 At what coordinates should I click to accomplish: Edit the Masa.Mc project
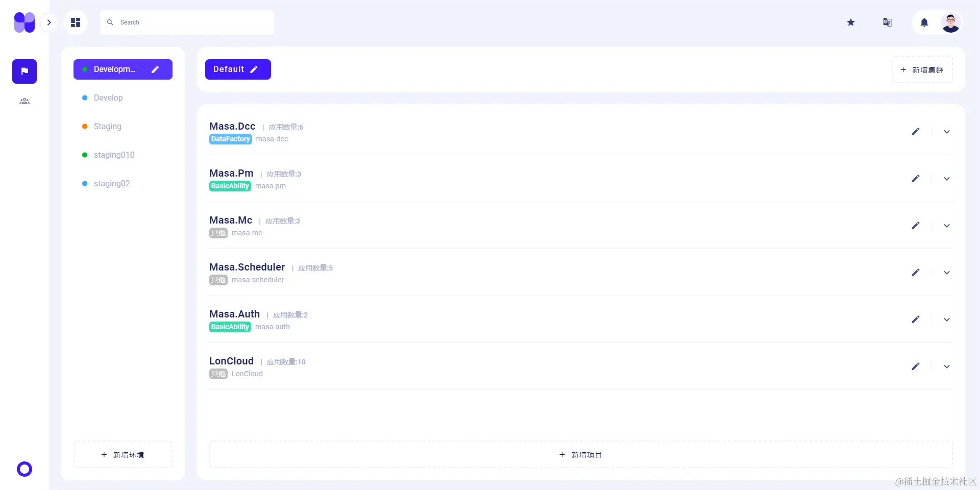tap(916, 226)
